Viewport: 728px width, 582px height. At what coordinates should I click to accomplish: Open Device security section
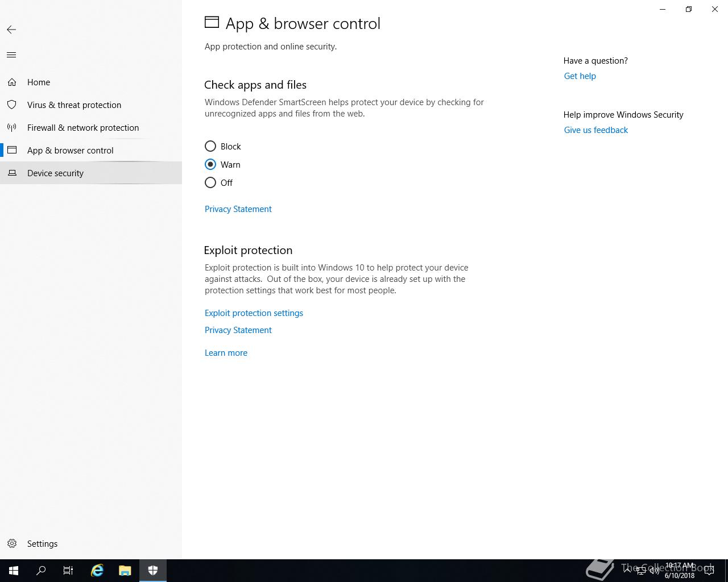pyautogui.click(x=55, y=173)
